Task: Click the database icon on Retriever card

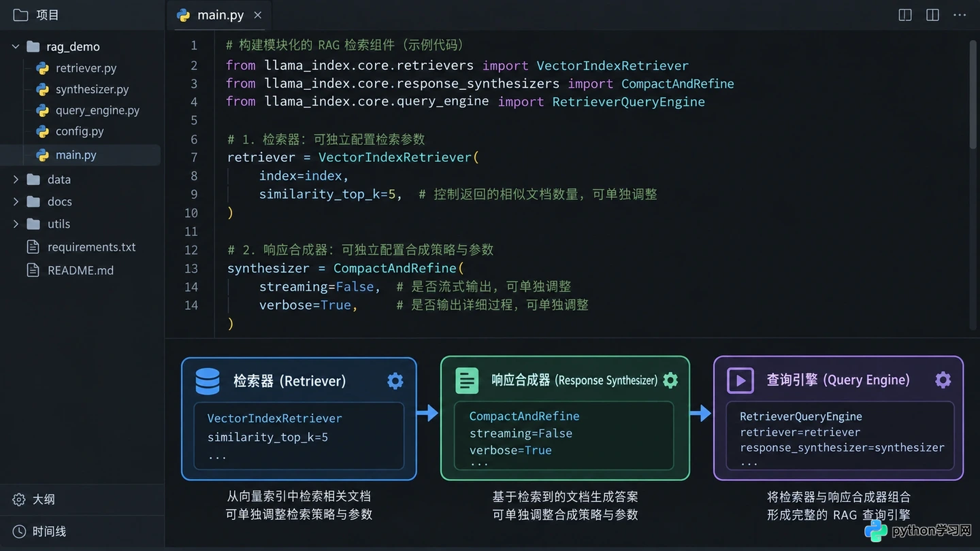Action: point(208,382)
